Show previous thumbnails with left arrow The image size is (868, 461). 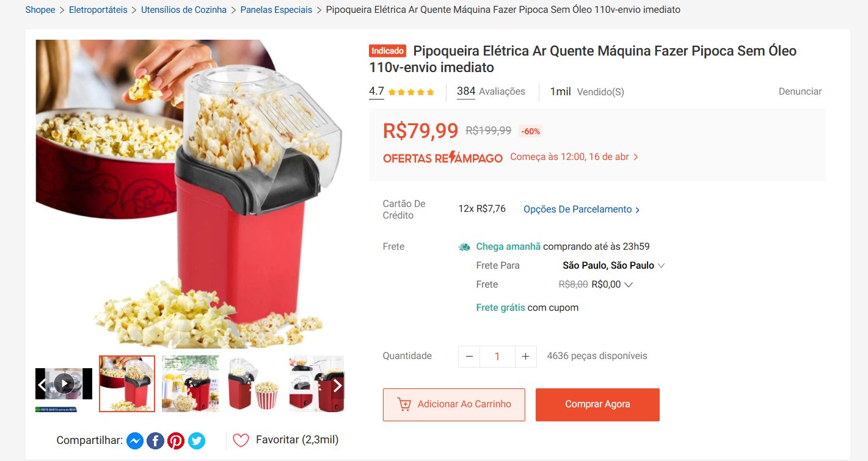pos(42,385)
